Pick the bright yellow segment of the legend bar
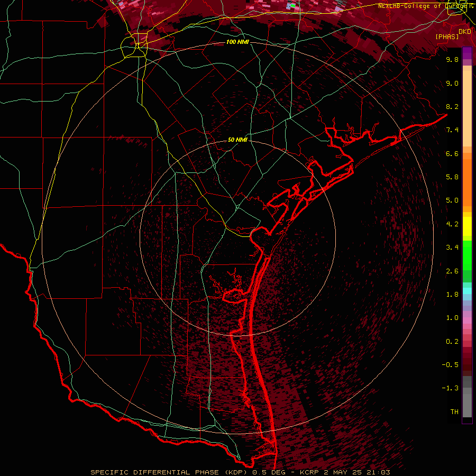476x476 pixels. pos(467,226)
